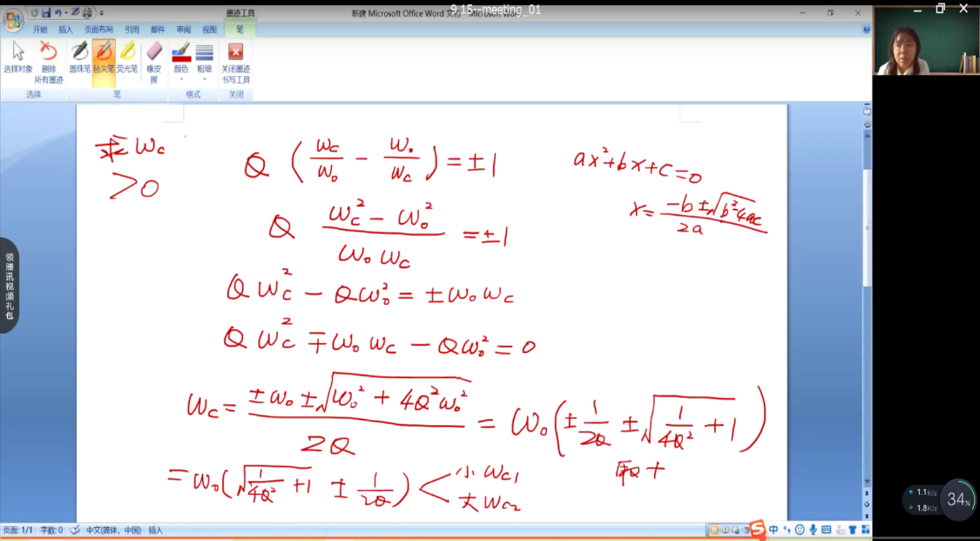This screenshot has width=980, height=541.
Task: Click 中文(简体, 中国) language button
Action: (112, 530)
